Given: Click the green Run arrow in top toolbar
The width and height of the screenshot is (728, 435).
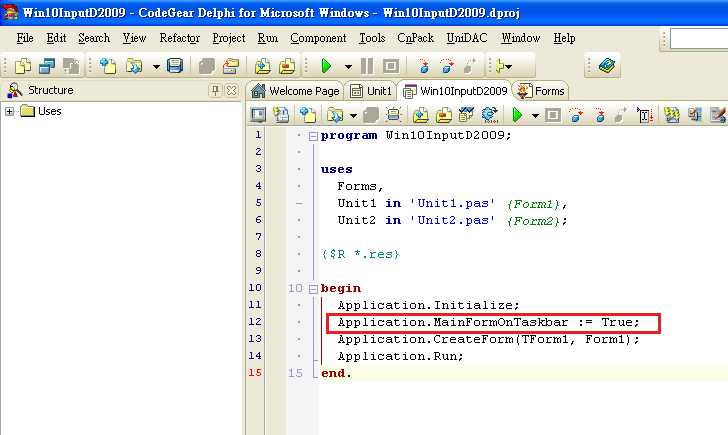Looking at the screenshot, I should click(326, 66).
